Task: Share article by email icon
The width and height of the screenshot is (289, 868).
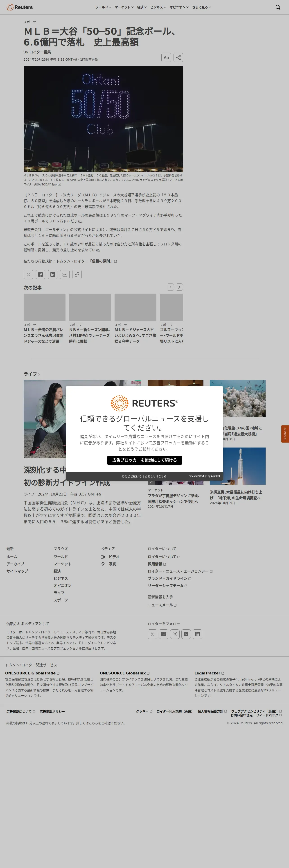Action: [65, 274]
